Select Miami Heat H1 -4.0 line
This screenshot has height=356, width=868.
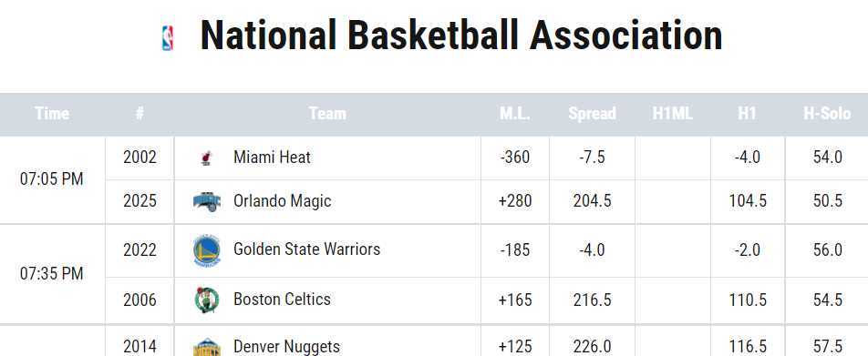click(x=747, y=158)
